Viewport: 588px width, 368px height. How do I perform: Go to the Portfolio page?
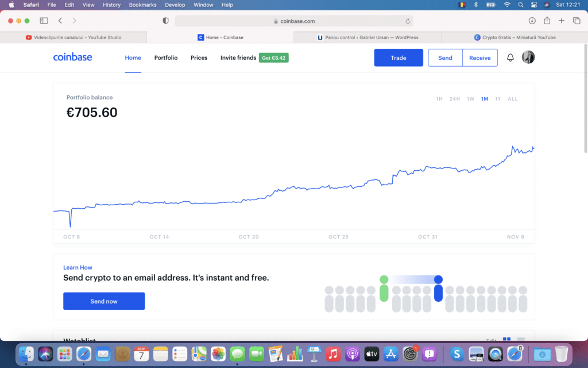coord(166,57)
